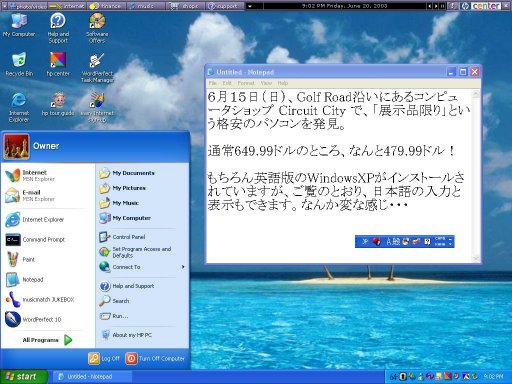Image resolution: width=512 pixels, height=384 pixels.
Task: Open E-mail MSN Explorer in Start menu
Action: (x=47, y=196)
